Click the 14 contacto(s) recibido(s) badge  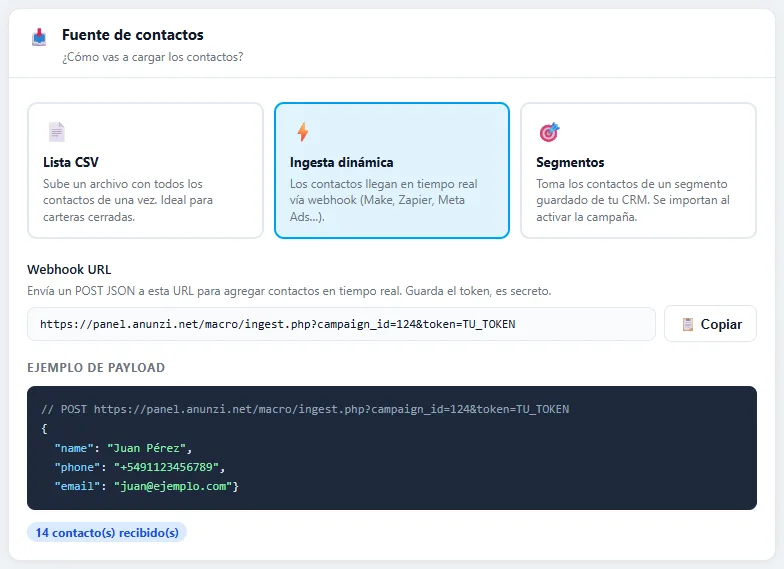point(106,532)
